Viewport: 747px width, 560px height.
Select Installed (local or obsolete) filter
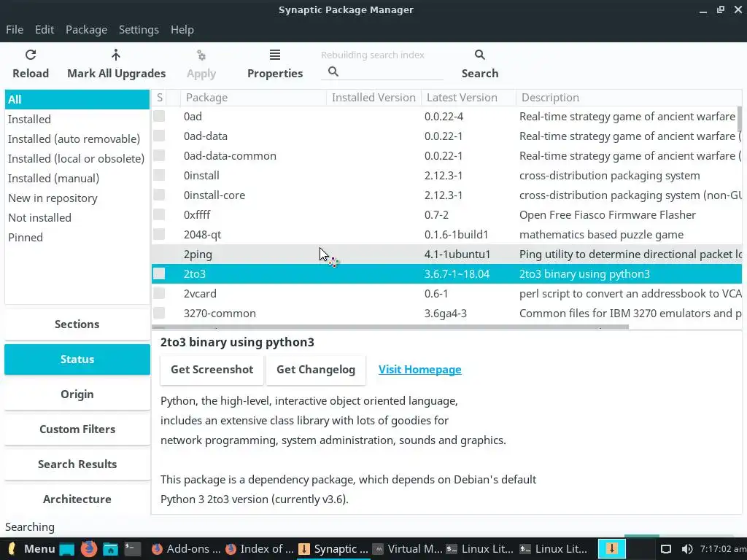(77, 158)
